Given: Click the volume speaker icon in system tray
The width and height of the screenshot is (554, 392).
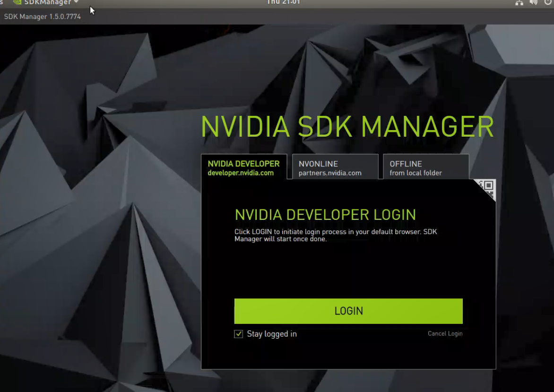Looking at the screenshot, I should (x=534, y=2).
